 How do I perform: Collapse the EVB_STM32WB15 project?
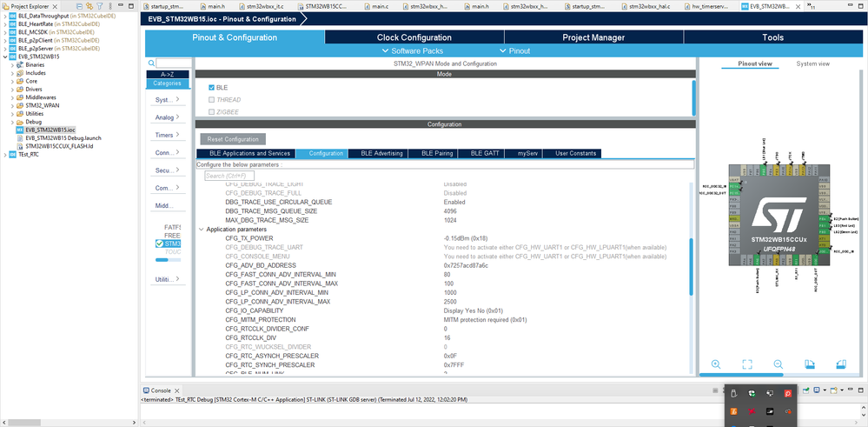(5, 57)
